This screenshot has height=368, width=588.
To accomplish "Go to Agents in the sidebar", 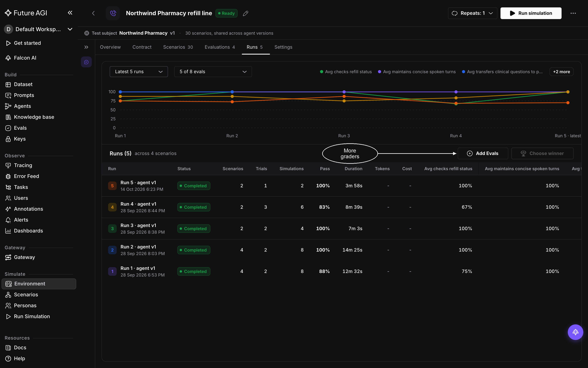I will (x=22, y=106).
